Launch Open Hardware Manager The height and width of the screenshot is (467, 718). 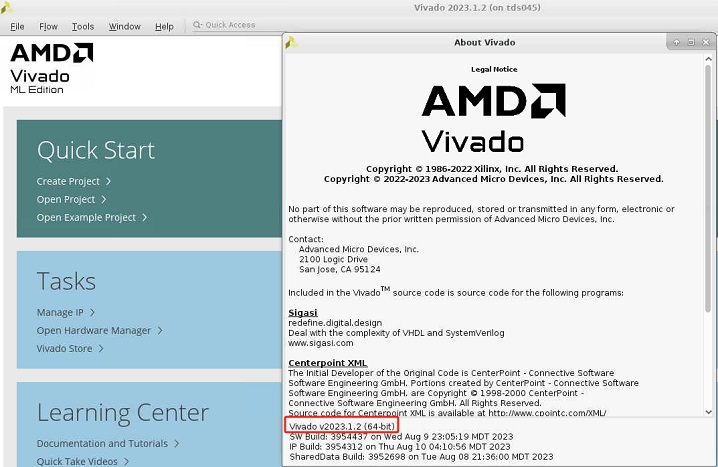[94, 330]
